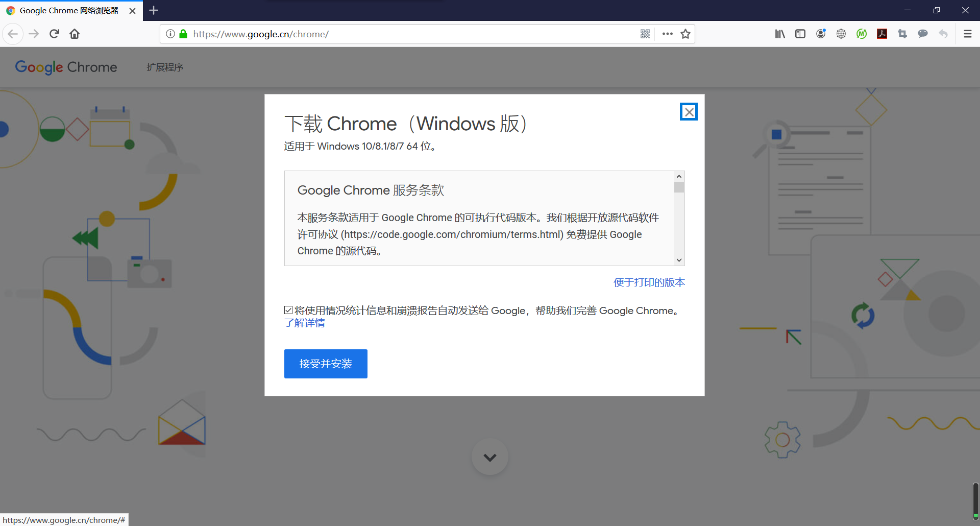Click the QR code icon in address bar
Viewport: 980px width, 526px height.
pyautogui.click(x=645, y=34)
